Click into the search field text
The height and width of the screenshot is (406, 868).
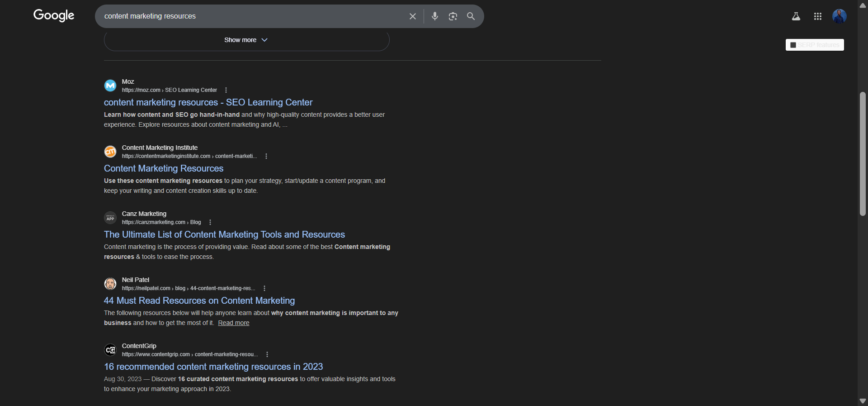point(150,16)
